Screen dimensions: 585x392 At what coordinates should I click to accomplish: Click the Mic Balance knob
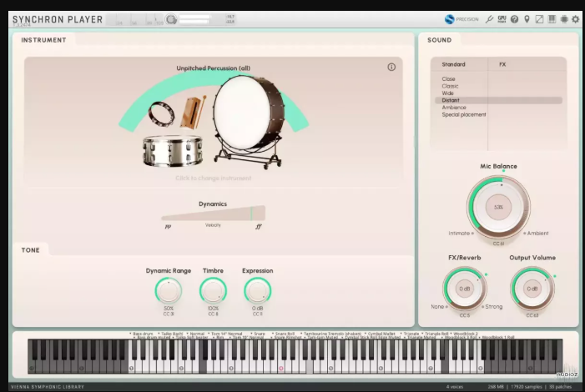pos(498,207)
